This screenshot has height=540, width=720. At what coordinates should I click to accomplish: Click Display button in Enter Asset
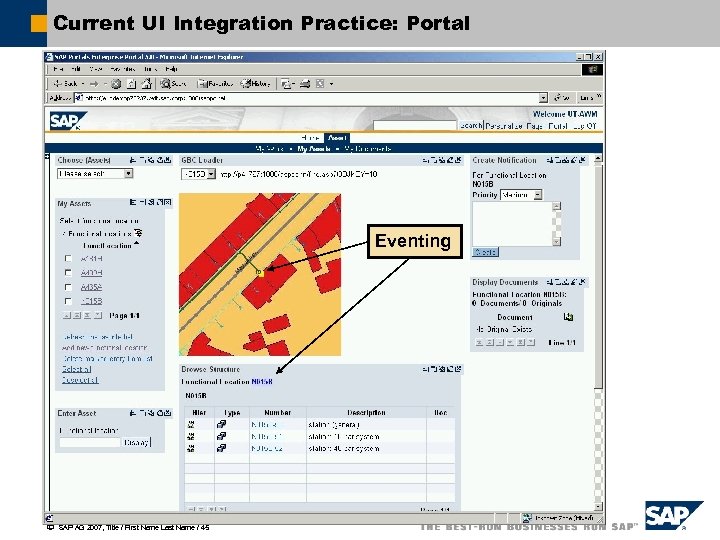click(136, 443)
